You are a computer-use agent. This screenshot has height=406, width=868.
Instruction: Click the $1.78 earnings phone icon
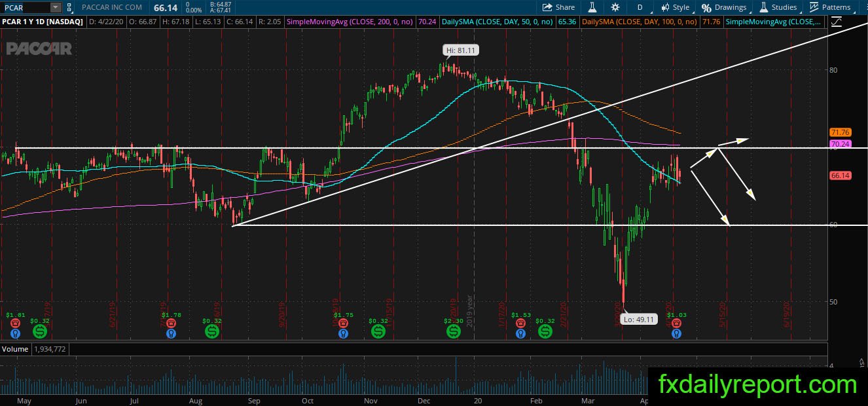tap(171, 323)
